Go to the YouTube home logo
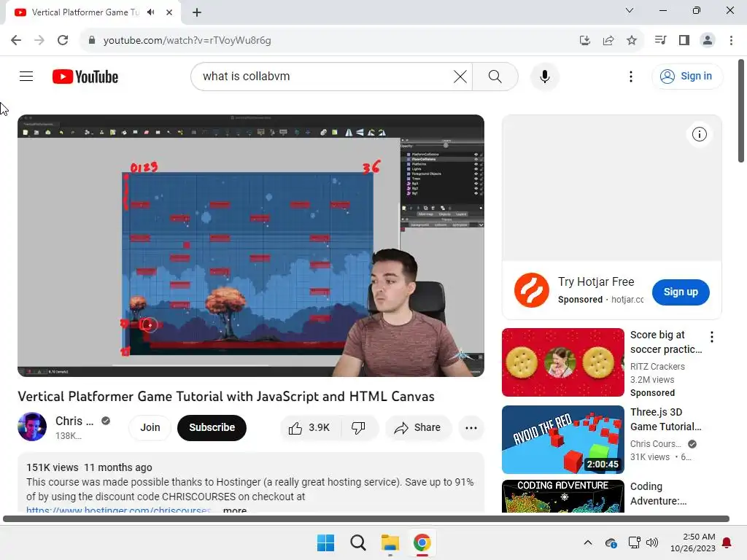This screenshot has height=560, width=747. point(85,77)
